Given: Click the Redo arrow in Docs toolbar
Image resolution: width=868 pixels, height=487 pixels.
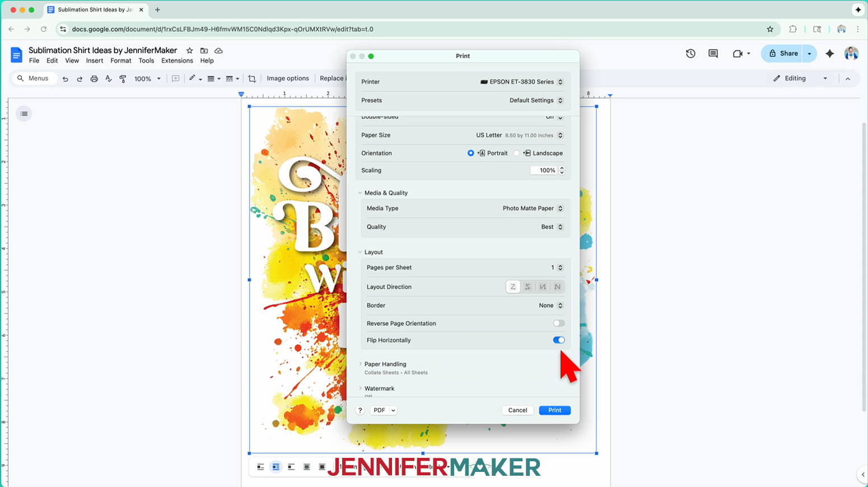Looking at the screenshot, I should click(x=80, y=79).
